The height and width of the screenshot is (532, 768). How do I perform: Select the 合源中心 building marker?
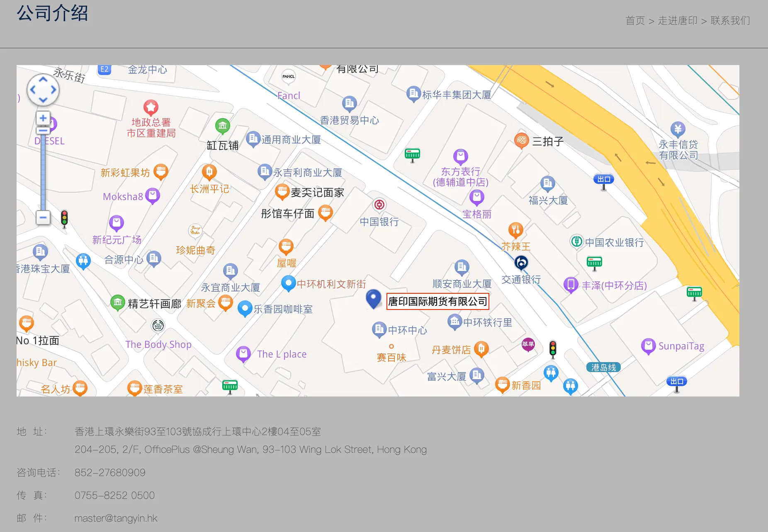[154, 259]
